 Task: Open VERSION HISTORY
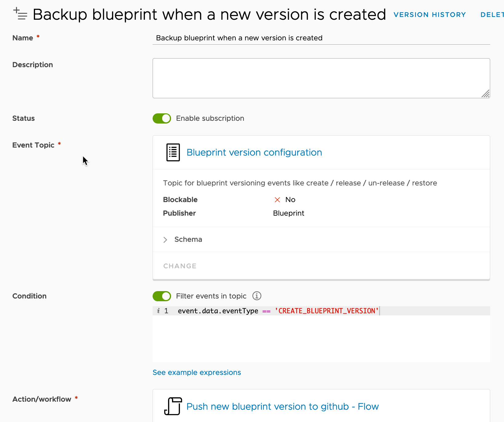430,14
